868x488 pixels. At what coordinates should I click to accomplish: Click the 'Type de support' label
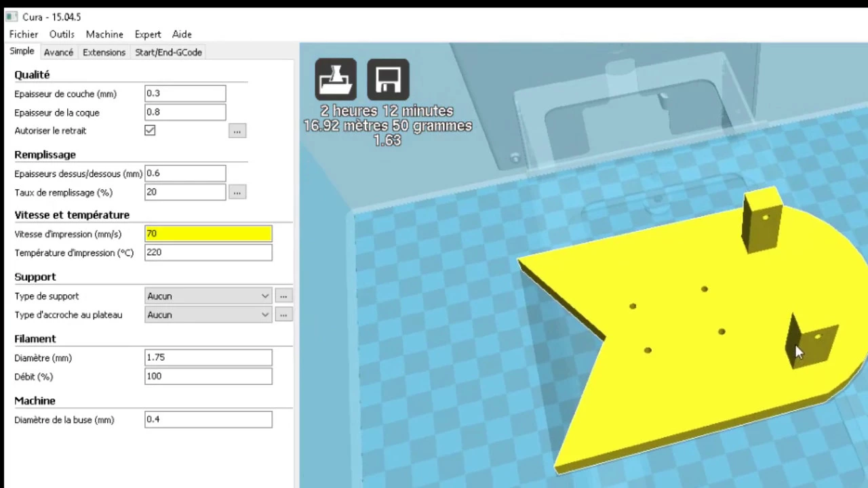point(47,296)
